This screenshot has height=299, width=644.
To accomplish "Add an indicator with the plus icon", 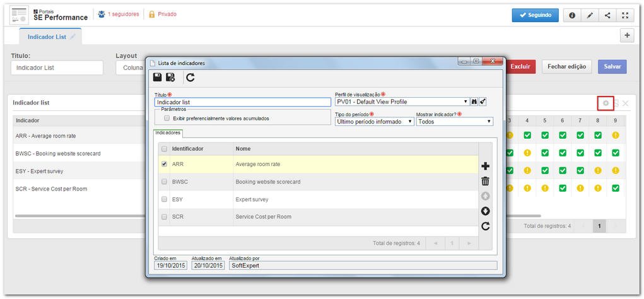I will [x=485, y=167].
